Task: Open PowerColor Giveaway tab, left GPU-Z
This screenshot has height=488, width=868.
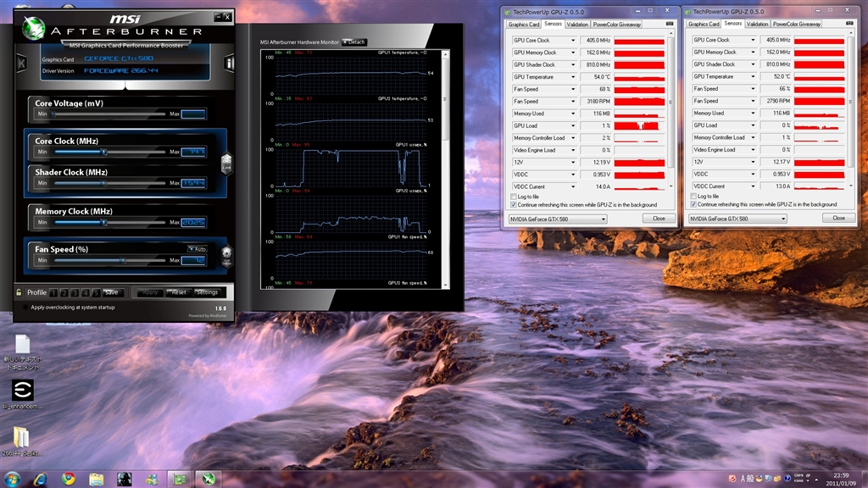Action: [617, 25]
